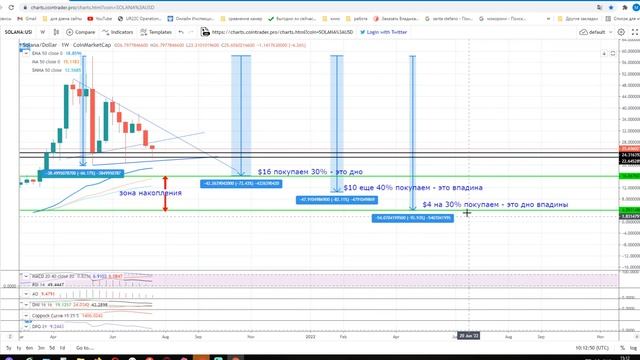Click the Compare plus-circle button
The width and height of the screenshot is (640, 360).
(81, 32)
